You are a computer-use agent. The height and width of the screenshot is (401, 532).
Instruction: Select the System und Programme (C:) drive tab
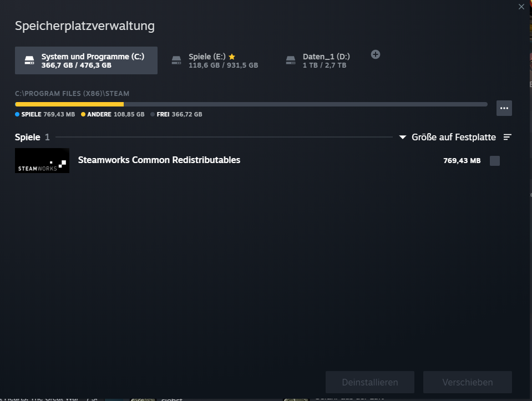[x=86, y=60]
